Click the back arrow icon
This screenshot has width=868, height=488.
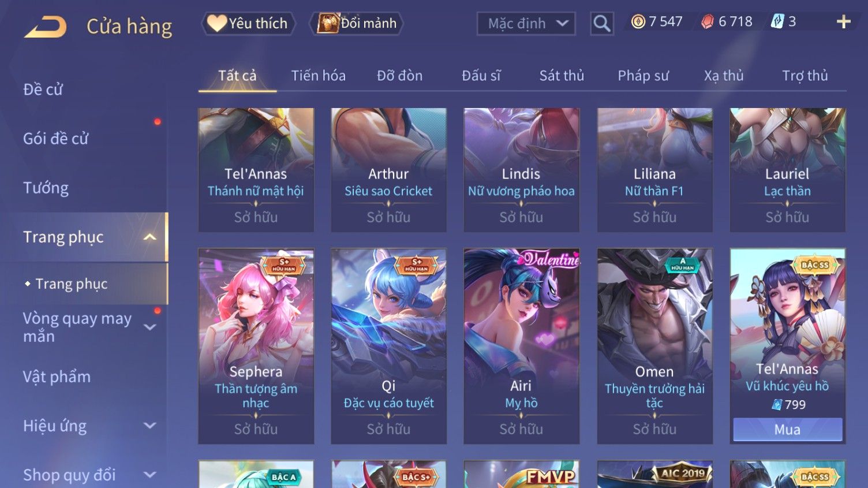pos(45,27)
